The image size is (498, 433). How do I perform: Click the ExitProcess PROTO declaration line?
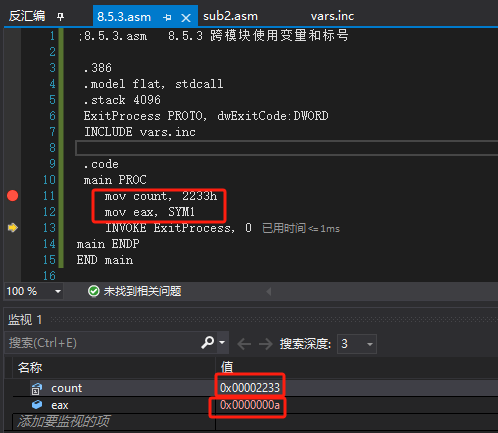pyautogui.click(x=206, y=116)
